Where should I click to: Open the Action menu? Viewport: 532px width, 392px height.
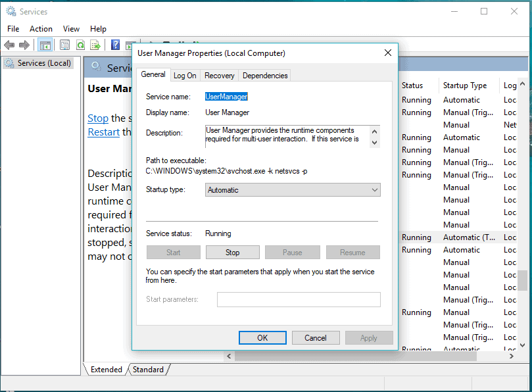(41, 29)
